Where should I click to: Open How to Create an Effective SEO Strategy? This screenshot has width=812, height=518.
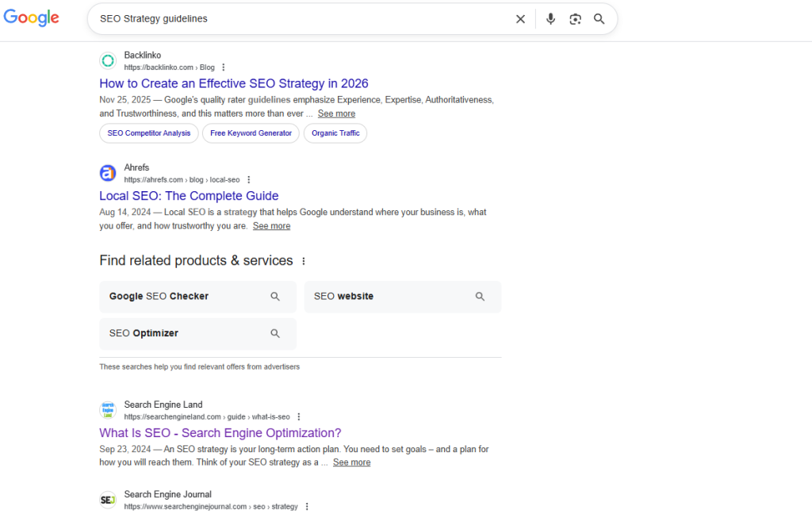[234, 83]
